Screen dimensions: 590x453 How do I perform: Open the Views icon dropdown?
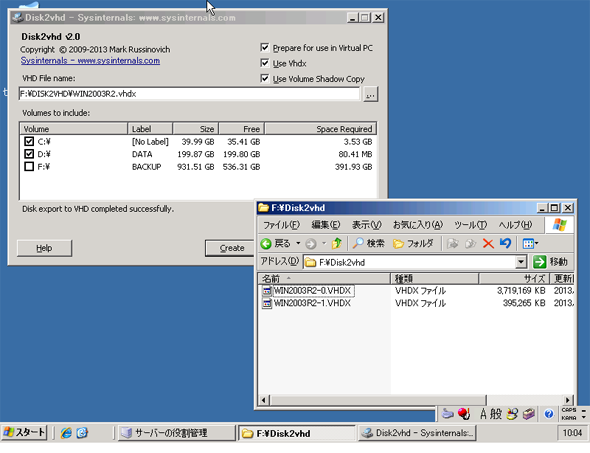click(531, 244)
